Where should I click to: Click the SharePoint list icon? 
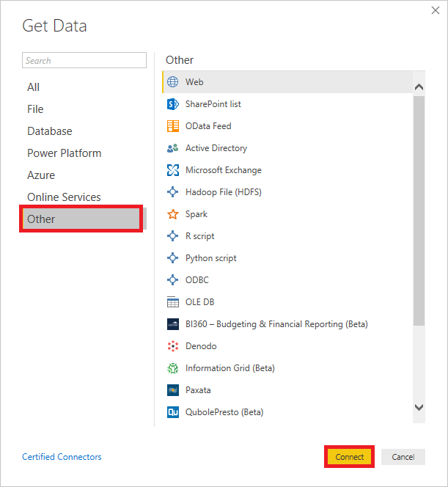(x=172, y=104)
